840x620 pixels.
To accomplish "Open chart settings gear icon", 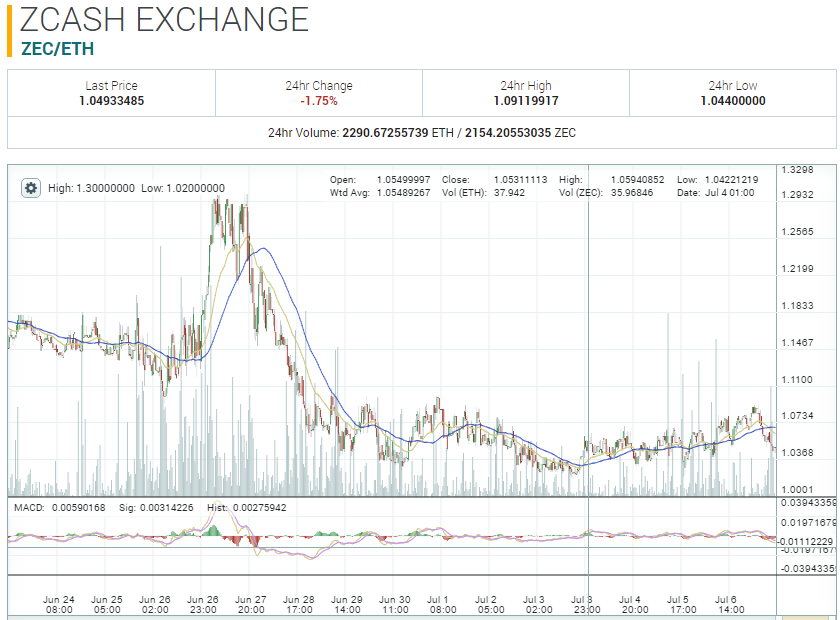I will [x=31, y=188].
